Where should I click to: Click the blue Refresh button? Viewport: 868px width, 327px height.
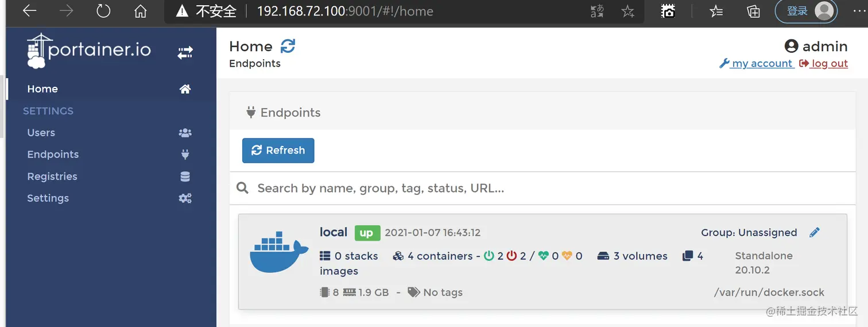pyautogui.click(x=278, y=151)
